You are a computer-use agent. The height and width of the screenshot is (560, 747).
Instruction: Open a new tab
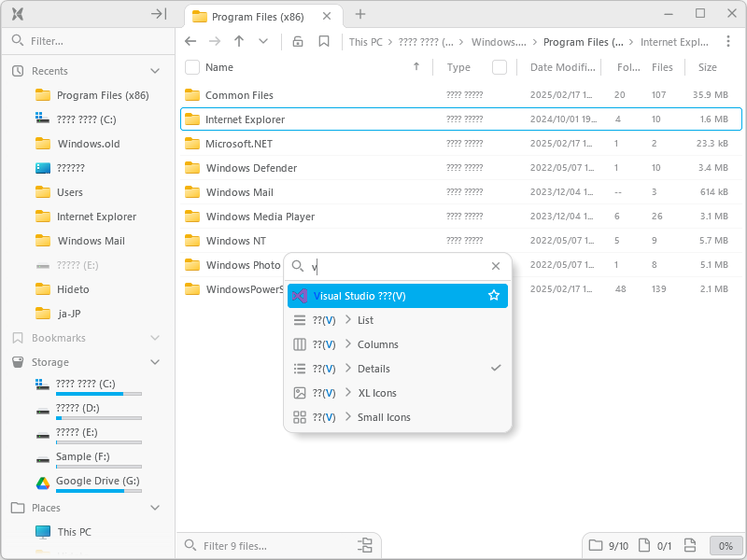[x=360, y=14]
